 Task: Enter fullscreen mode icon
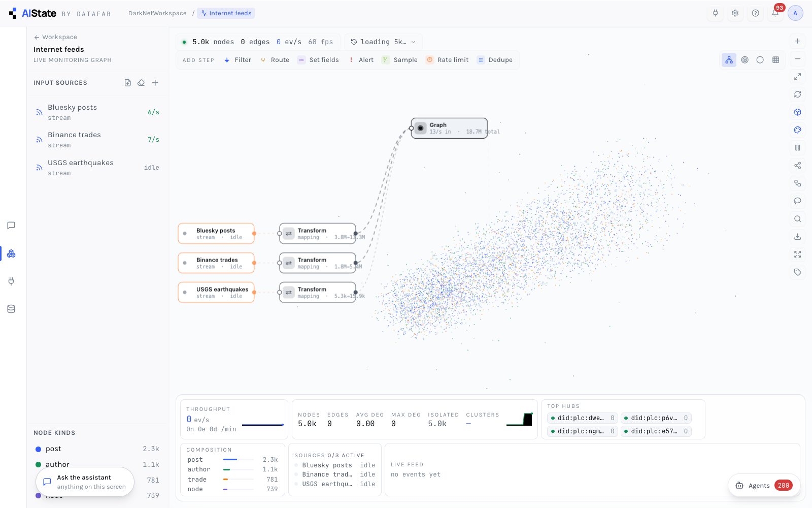tap(797, 255)
